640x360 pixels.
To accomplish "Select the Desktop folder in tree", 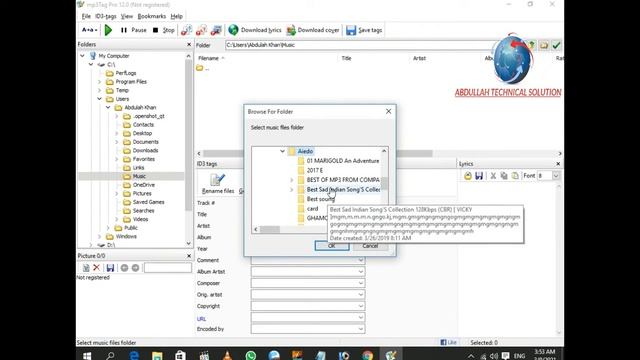I will tap(142, 133).
